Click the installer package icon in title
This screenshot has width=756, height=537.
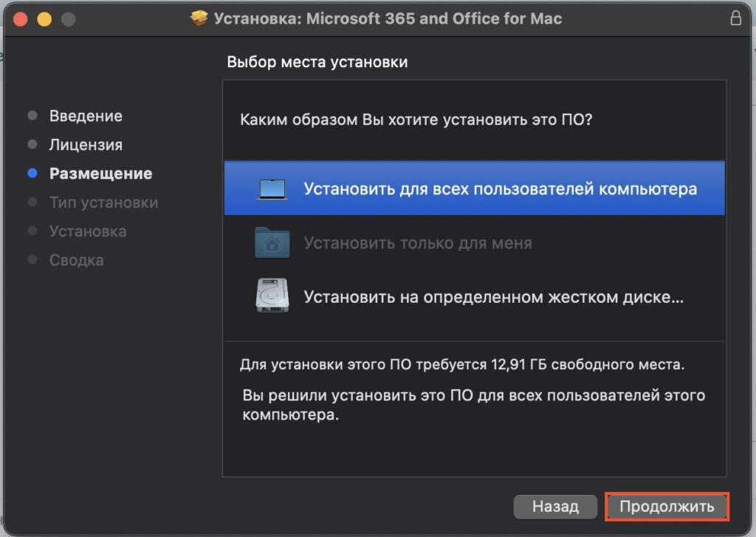[199, 18]
